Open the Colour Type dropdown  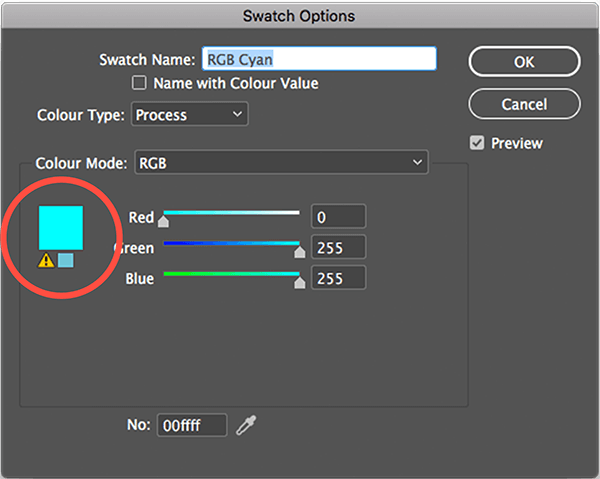[x=190, y=114]
